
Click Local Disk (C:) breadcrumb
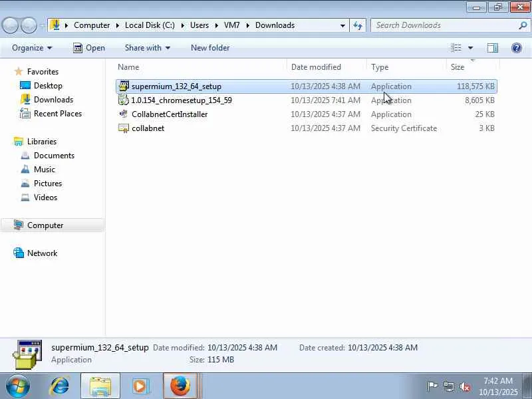(x=150, y=25)
